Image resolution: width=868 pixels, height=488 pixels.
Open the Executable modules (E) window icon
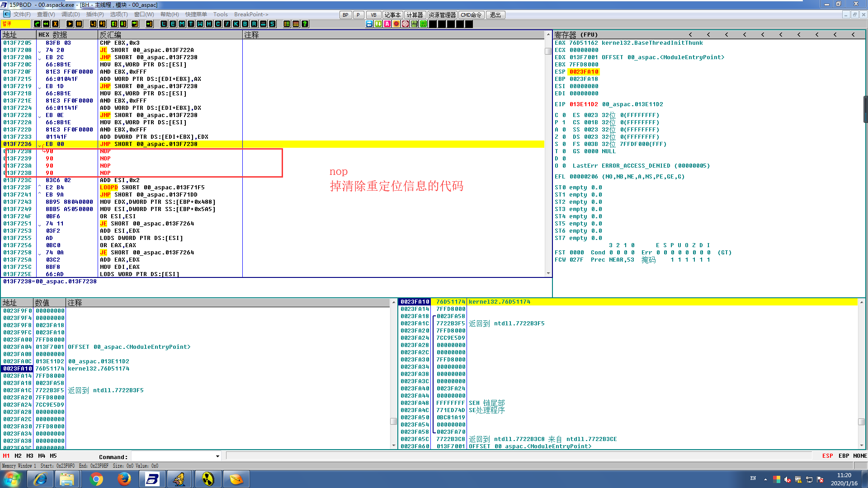click(x=173, y=24)
